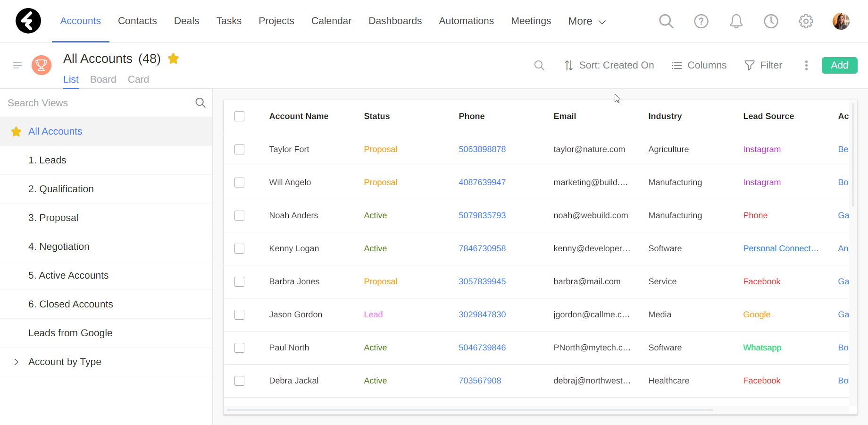Open the Contacts tab
Viewport: 868px width, 425px height.
[137, 21]
